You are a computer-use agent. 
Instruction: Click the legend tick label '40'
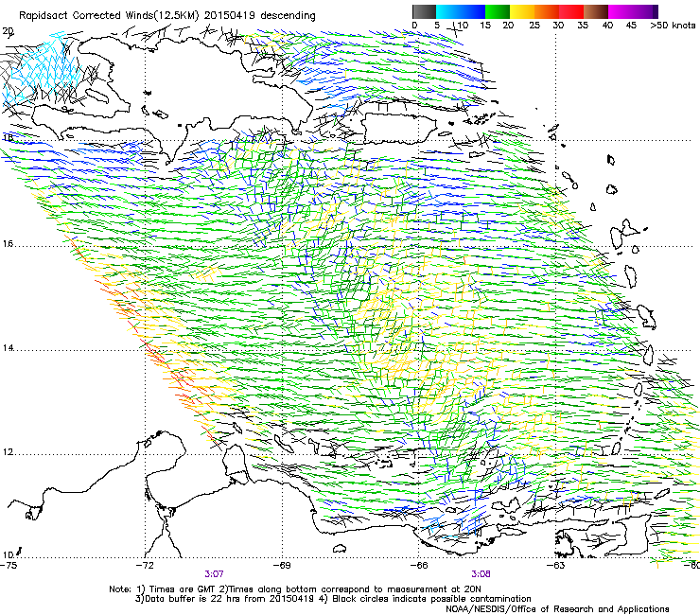pyautogui.click(x=607, y=26)
